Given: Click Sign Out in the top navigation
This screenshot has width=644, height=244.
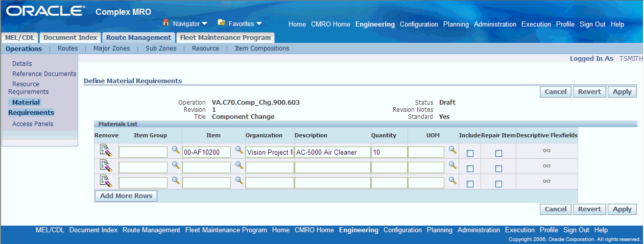Looking at the screenshot, I should coord(592,24).
